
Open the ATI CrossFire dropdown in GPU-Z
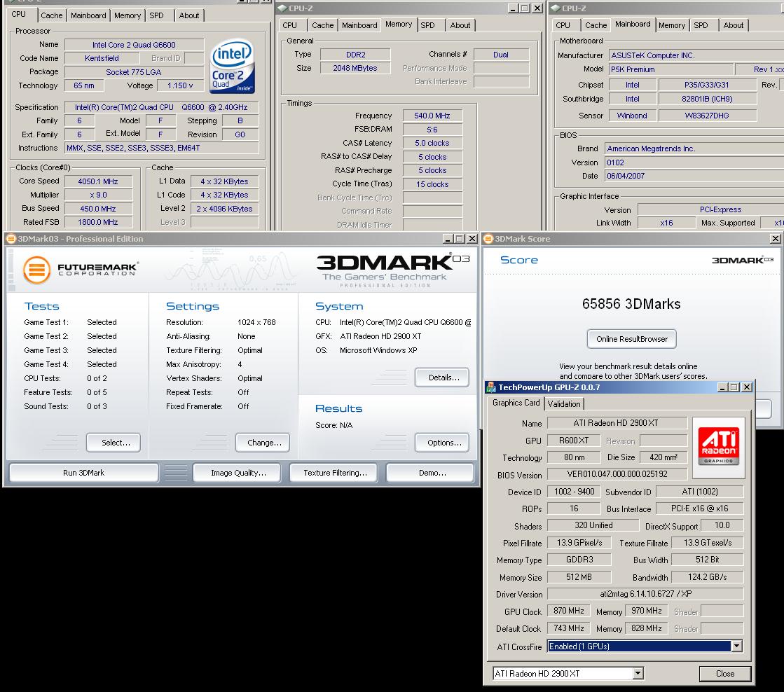[736, 646]
